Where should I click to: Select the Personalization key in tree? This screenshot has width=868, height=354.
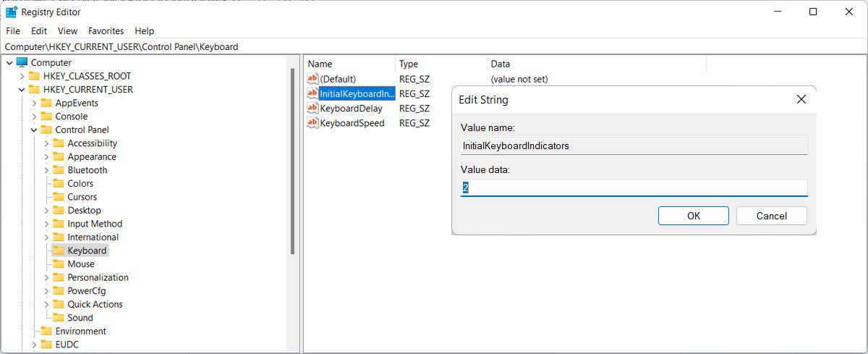[x=98, y=277]
